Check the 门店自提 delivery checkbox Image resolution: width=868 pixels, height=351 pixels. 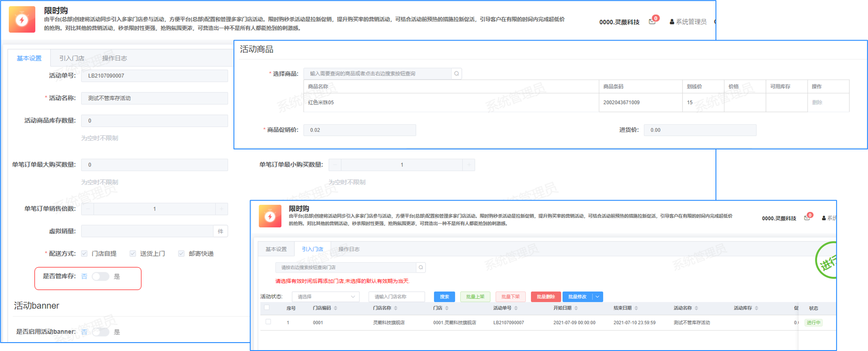[84, 253]
